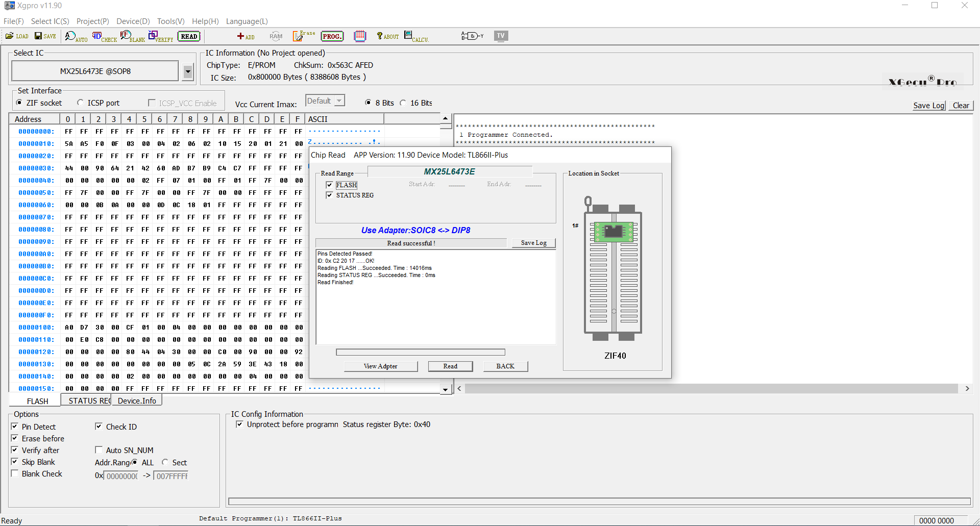The width and height of the screenshot is (980, 526).
Task: Click the BACK button in dialog
Action: coord(505,366)
